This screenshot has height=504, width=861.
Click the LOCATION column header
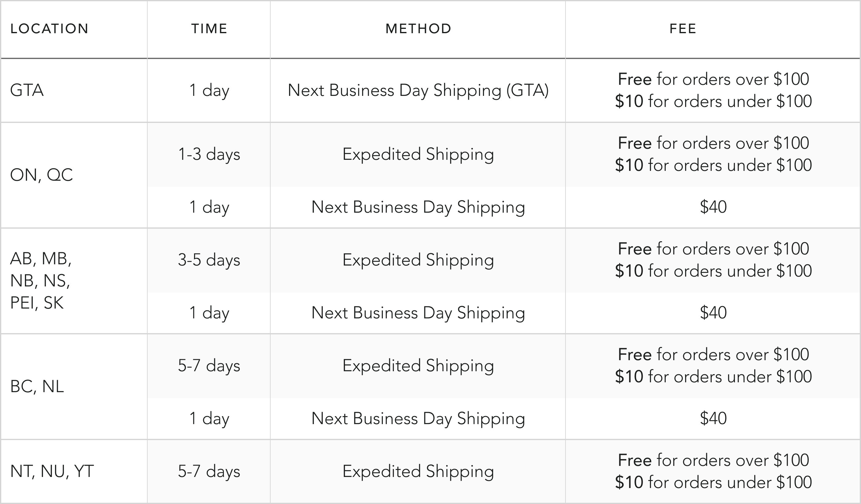pos(50,29)
